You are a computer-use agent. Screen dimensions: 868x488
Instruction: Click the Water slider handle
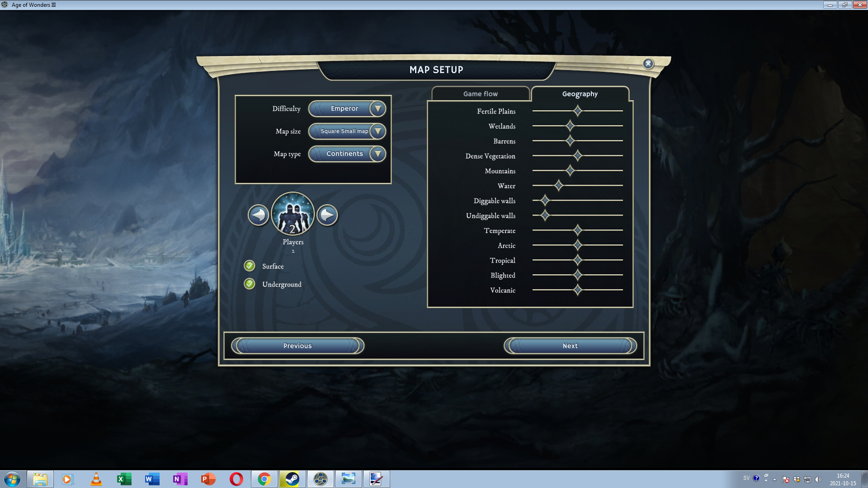(x=559, y=185)
